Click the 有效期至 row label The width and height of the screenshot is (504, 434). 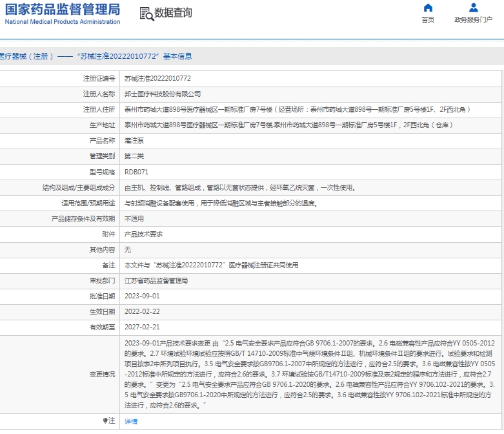click(x=102, y=327)
